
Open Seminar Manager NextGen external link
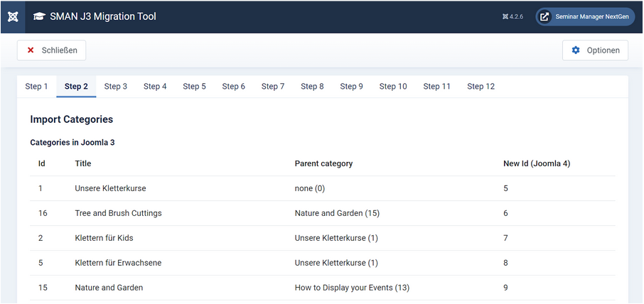tap(585, 16)
